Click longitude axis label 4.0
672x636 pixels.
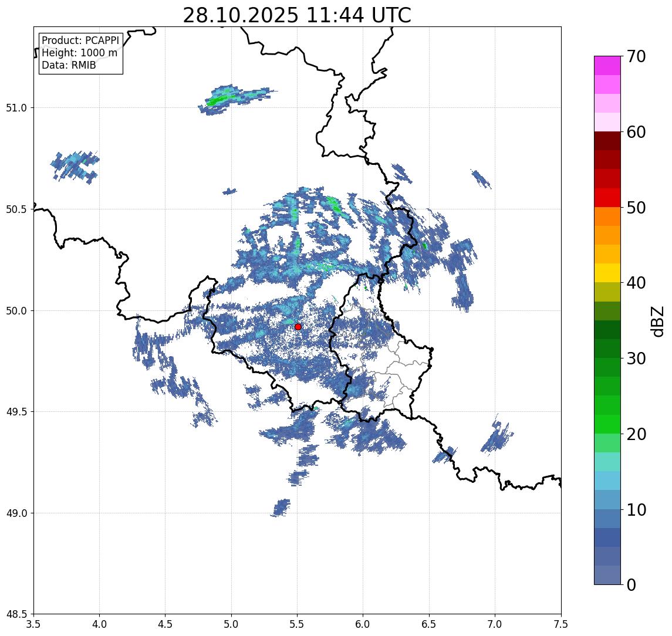(99, 624)
